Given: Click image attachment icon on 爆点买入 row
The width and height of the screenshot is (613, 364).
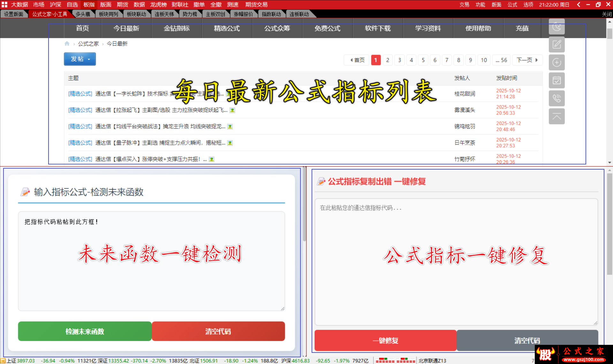Looking at the screenshot, I should 211,159.
